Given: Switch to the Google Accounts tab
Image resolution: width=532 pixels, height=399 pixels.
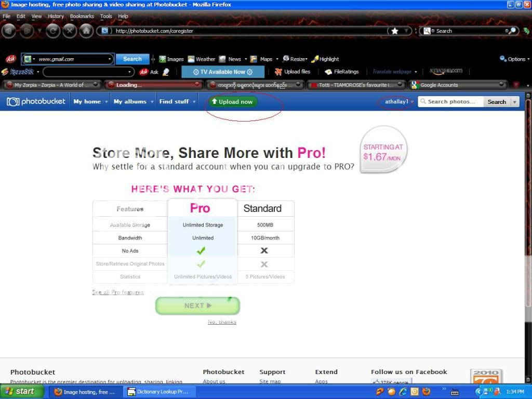Looking at the screenshot, I should (458, 85).
